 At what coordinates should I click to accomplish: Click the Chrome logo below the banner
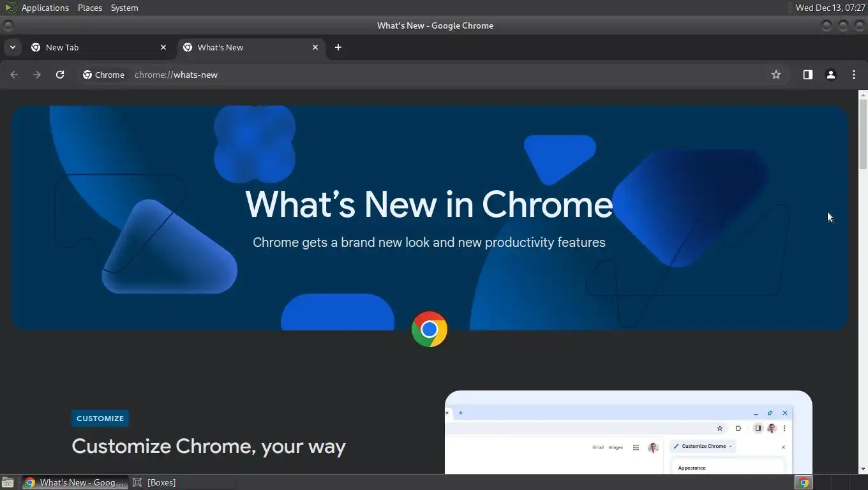point(430,329)
